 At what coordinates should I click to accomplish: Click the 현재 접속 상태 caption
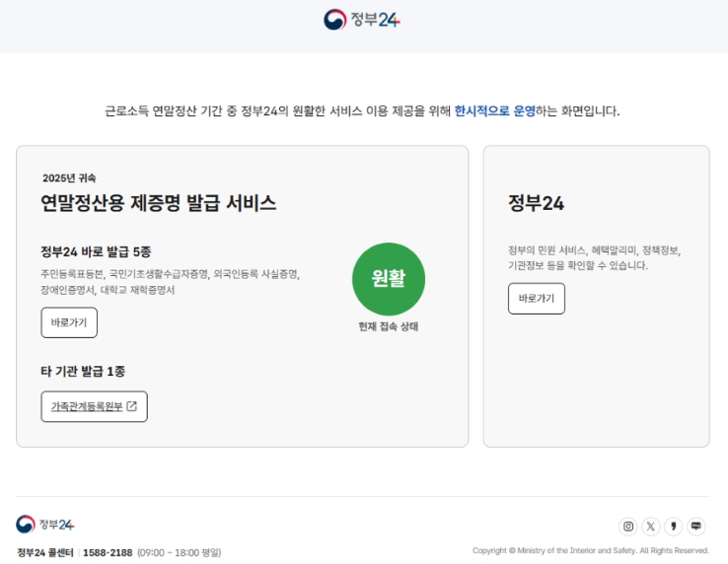click(389, 326)
